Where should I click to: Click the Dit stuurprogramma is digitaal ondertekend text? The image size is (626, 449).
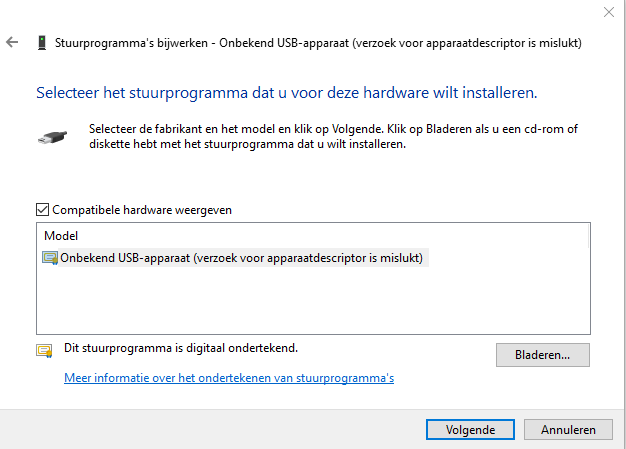click(181, 348)
